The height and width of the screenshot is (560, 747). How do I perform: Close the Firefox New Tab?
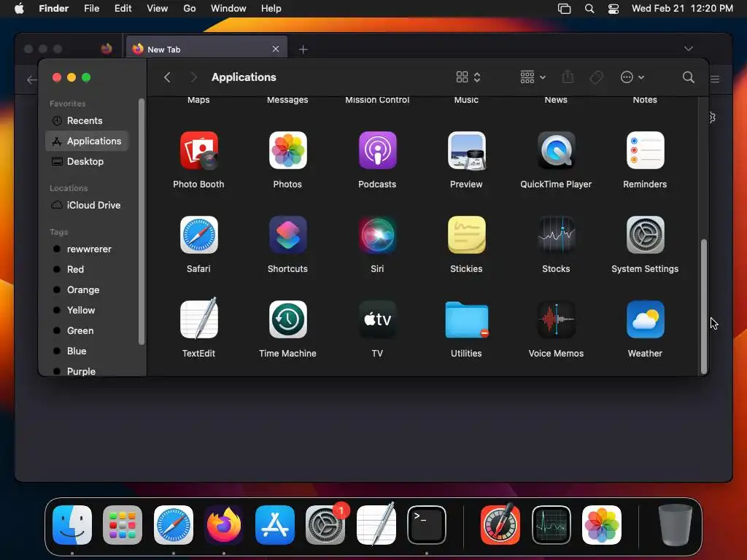pyautogui.click(x=275, y=49)
